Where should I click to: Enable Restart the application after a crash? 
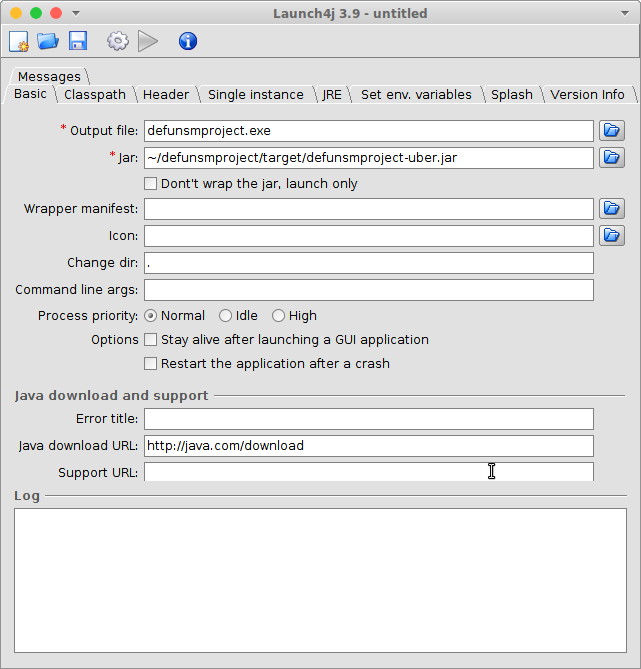coord(150,364)
